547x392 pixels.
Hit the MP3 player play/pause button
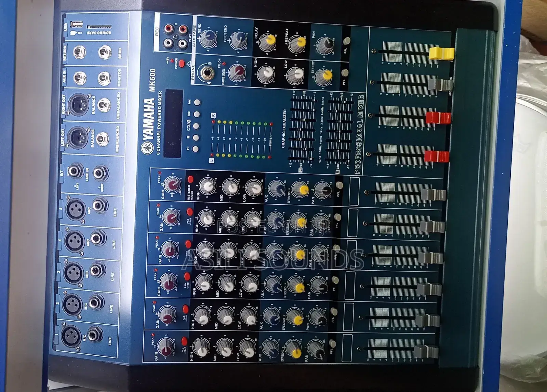196,149
